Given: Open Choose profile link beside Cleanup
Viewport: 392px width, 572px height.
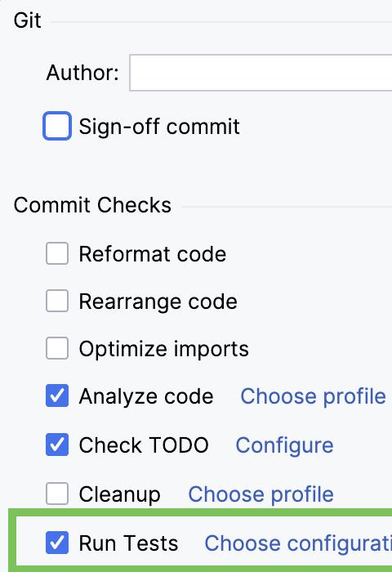Looking at the screenshot, I should [x=261, y=494].
